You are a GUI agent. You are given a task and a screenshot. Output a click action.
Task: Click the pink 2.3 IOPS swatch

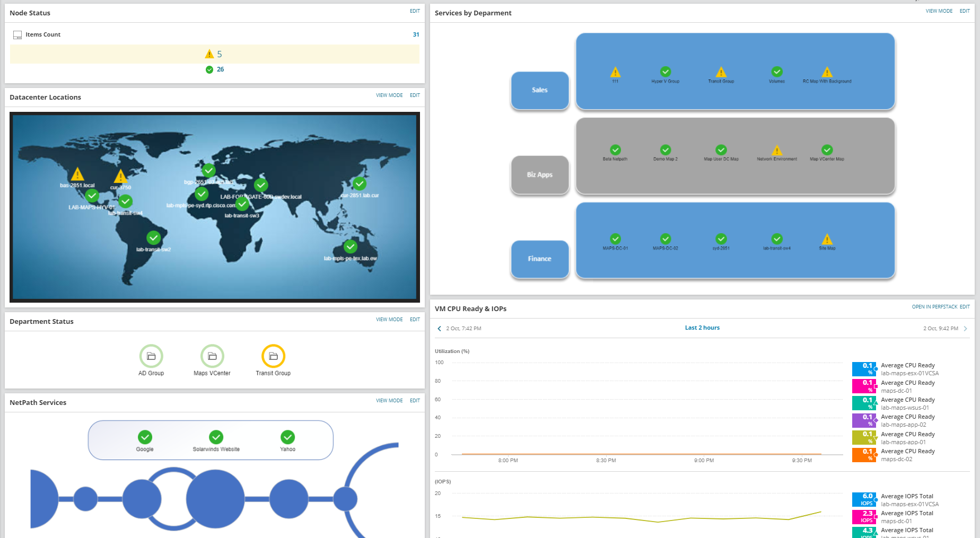click(x=864, y=517)
